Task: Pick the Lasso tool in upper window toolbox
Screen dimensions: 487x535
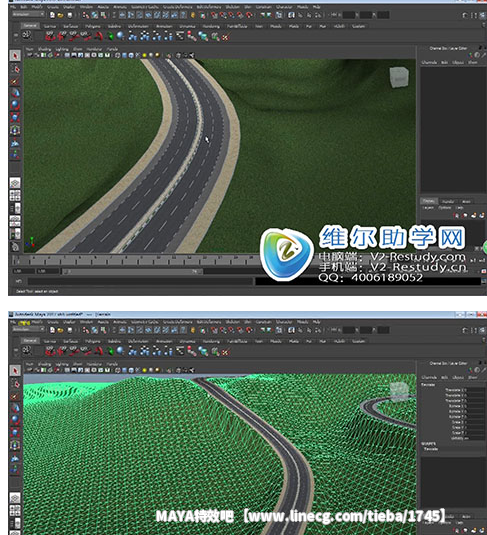Action: (15, 69)
